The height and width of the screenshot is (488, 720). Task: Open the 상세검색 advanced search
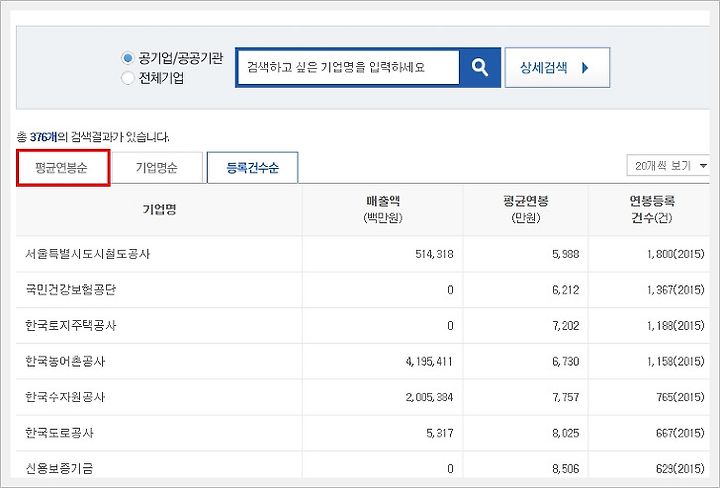557,67
